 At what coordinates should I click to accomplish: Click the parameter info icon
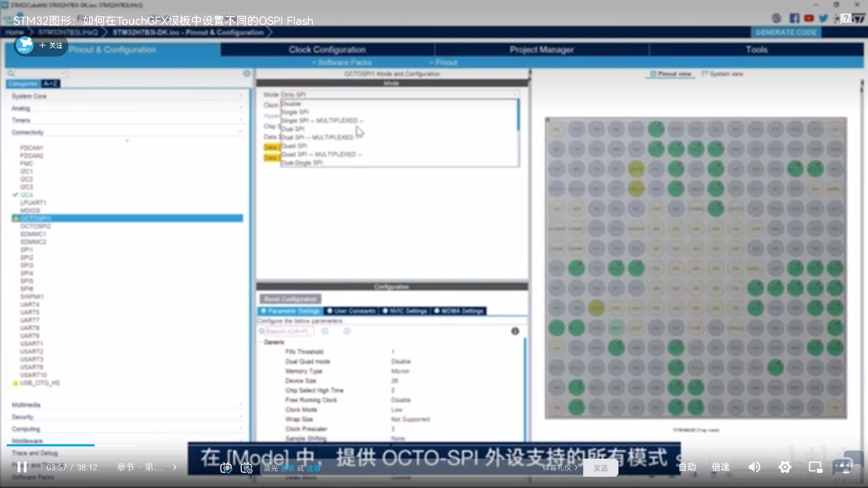(515, 331)
